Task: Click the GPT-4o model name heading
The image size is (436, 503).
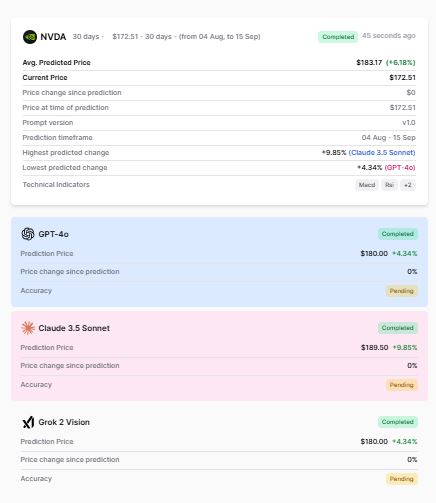Action: pyautogui.click(x=53, y=234)
